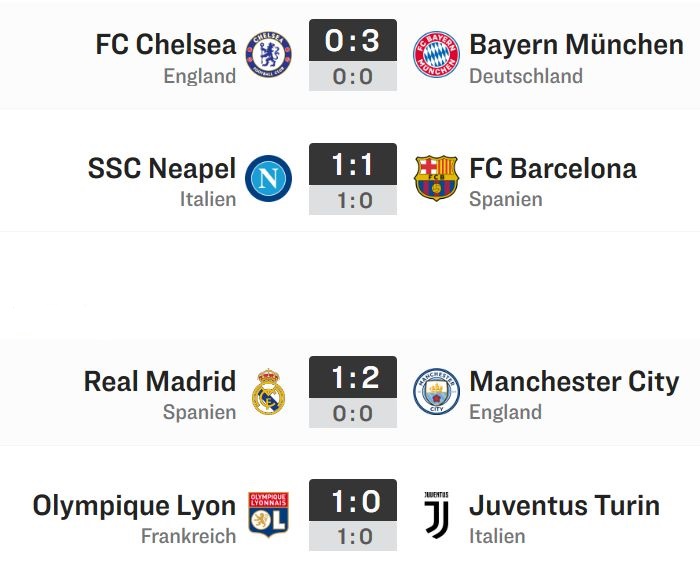Click the Real Madrid club crest
Viewport: 700px width, 568px height.
268,391
